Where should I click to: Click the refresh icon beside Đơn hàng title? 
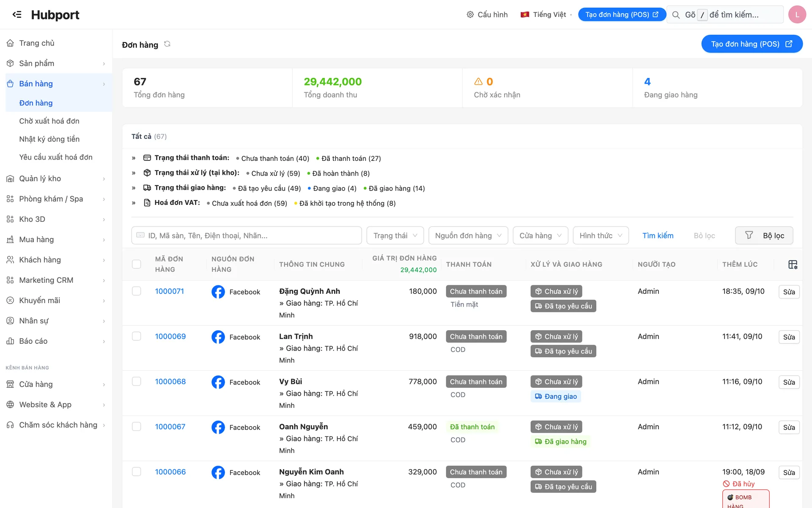(167, 44)
